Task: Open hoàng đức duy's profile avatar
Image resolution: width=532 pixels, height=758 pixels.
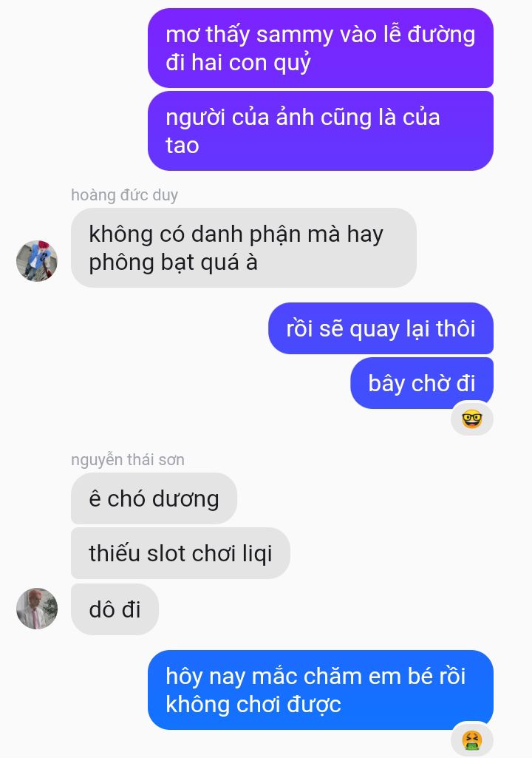Action: coord(37,260)
